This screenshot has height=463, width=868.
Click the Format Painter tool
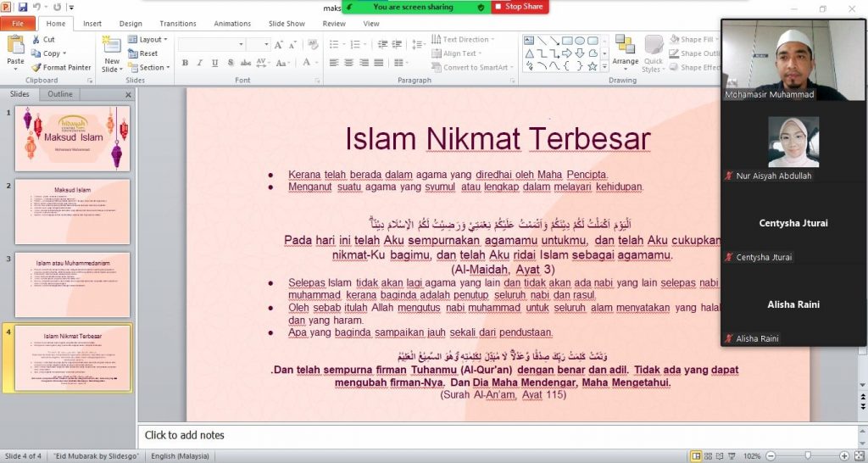point(61,68)
